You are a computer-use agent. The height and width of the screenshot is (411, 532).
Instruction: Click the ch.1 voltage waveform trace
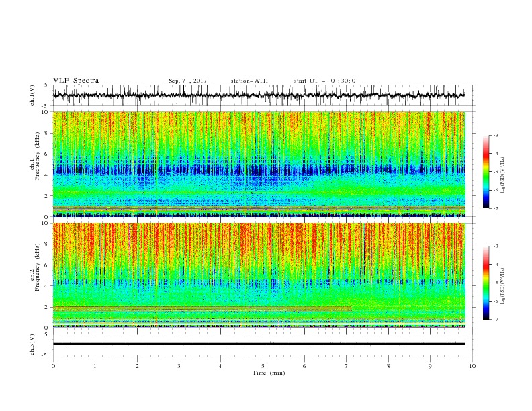[x=259, y=95]
